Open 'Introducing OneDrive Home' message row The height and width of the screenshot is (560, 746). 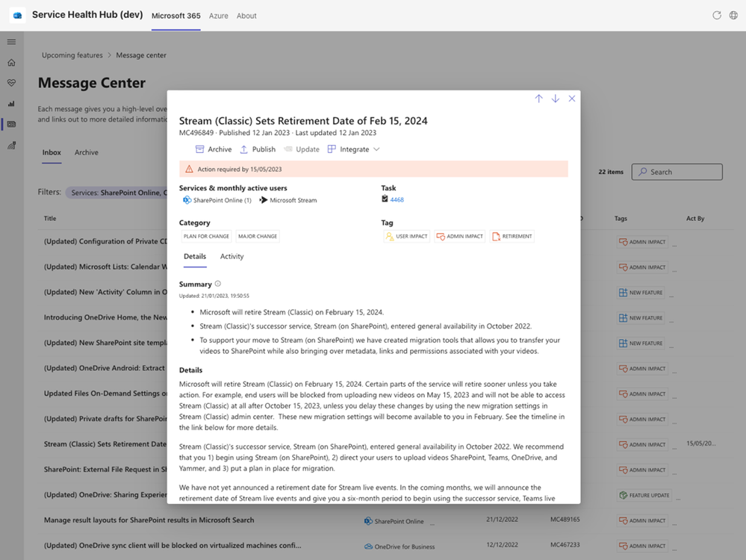click(105, 317)
